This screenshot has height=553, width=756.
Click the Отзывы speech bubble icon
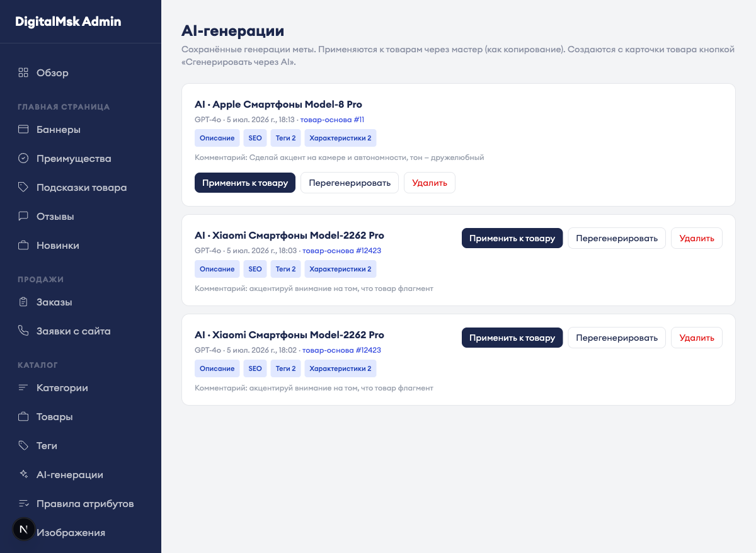23,216
